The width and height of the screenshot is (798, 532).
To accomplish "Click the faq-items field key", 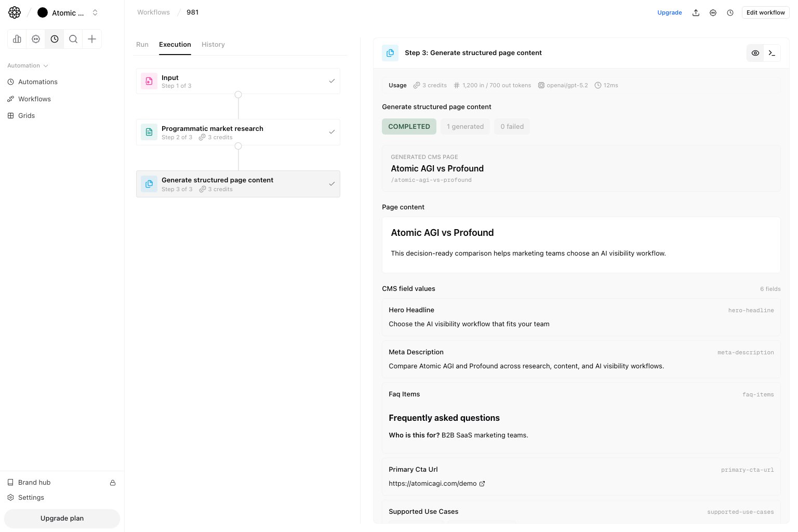I will tap(758, 394).
